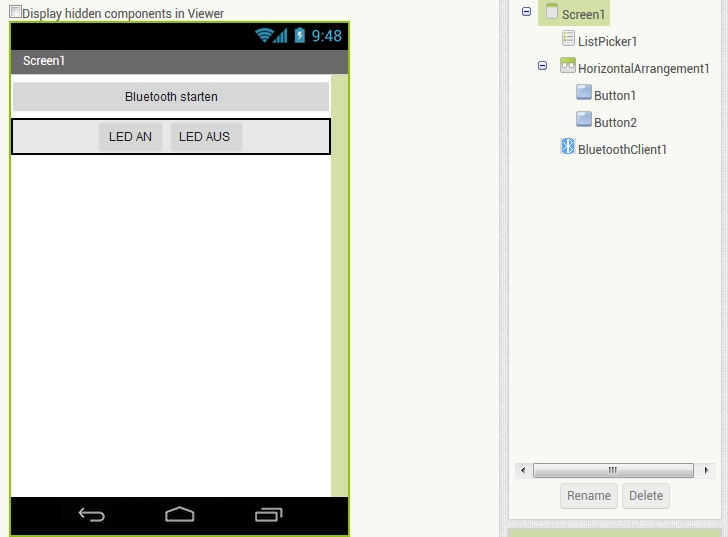Click the Screen1 component icon in tree
Screen dimensions: 728x537
[552, 12]
